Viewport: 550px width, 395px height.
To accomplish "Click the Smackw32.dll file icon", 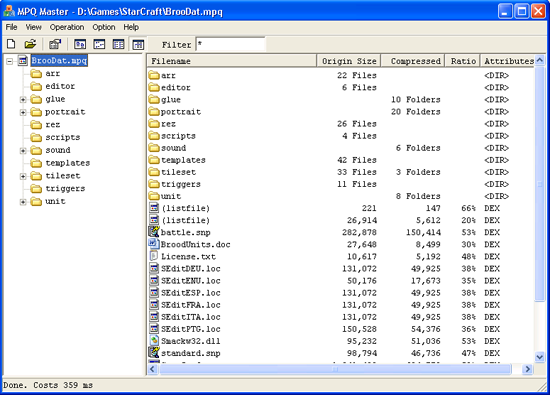I will [154, 341].
